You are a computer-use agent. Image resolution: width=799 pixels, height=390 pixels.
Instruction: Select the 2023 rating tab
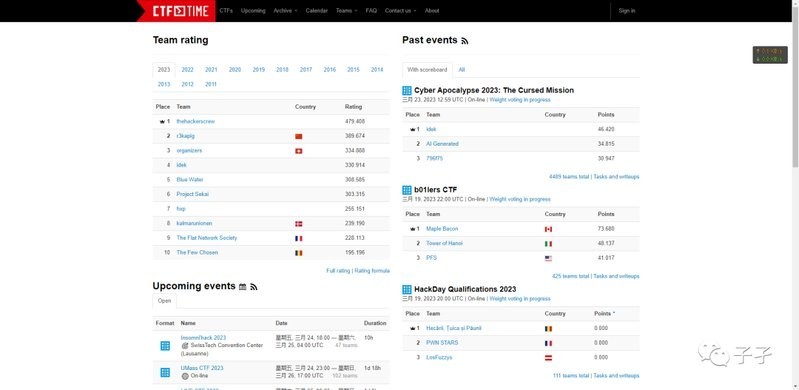click(164, 70)
